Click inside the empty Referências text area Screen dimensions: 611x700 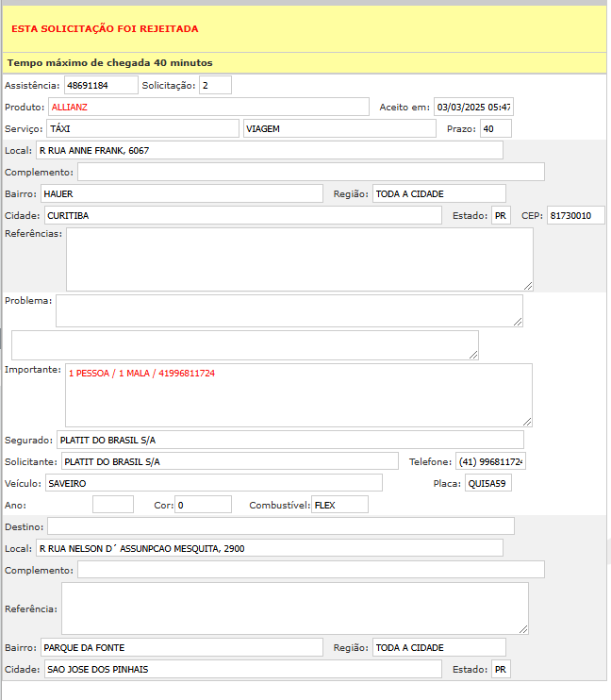[299, 258]
